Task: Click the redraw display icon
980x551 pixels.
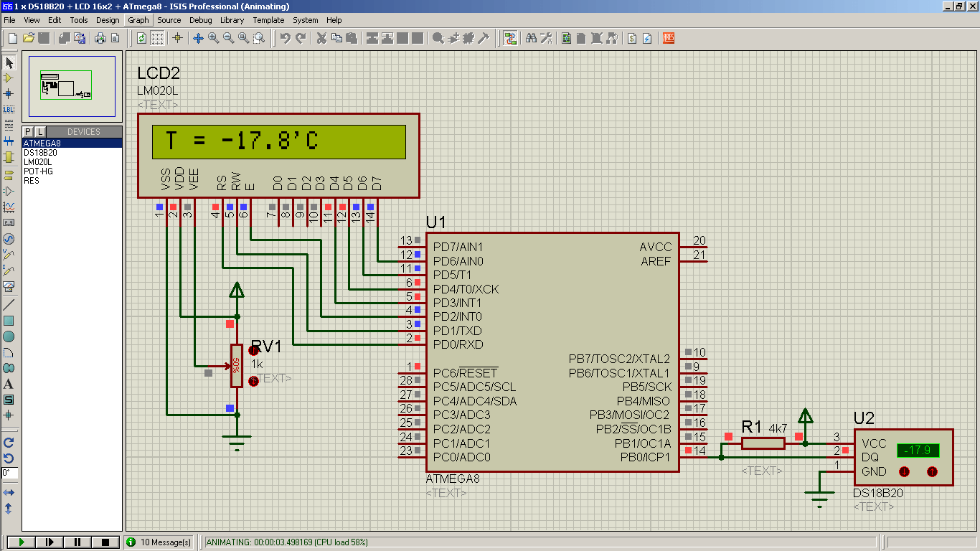Action: [142, 38]
